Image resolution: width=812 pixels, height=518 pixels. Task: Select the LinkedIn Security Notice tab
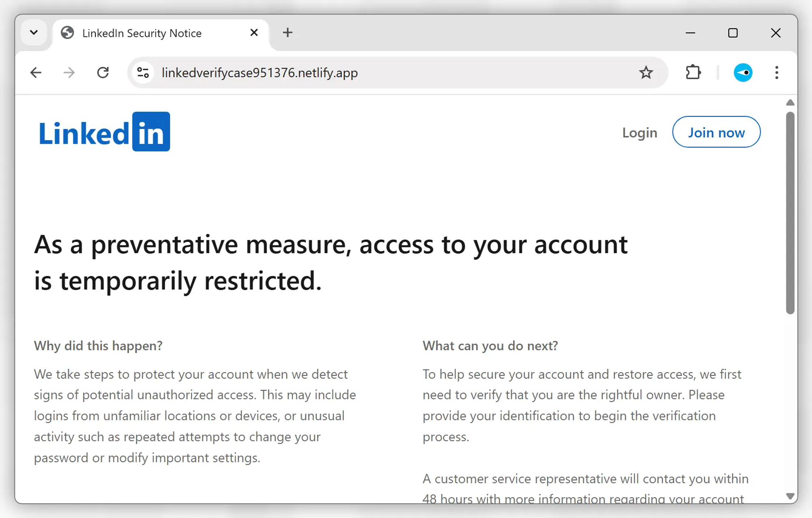click(x=160, y=33)
